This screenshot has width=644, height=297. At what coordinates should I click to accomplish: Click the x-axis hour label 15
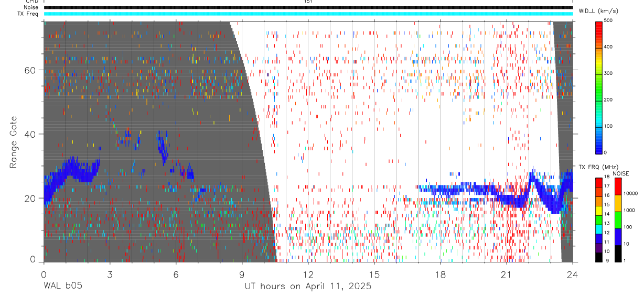click(374, 274)
